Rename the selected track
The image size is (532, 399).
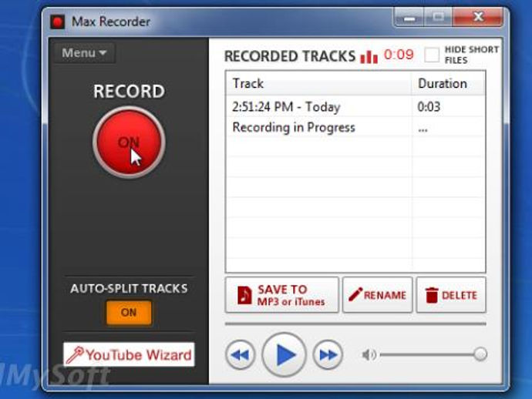[377, 295]
